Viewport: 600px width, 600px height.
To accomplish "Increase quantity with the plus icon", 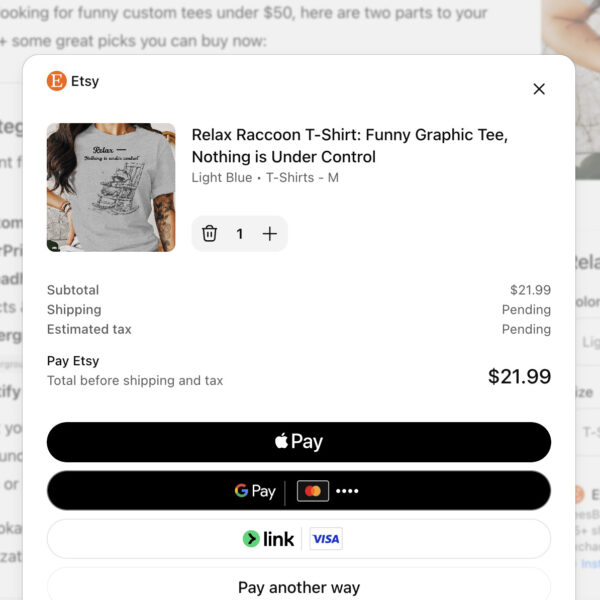I will click(270, 233).
